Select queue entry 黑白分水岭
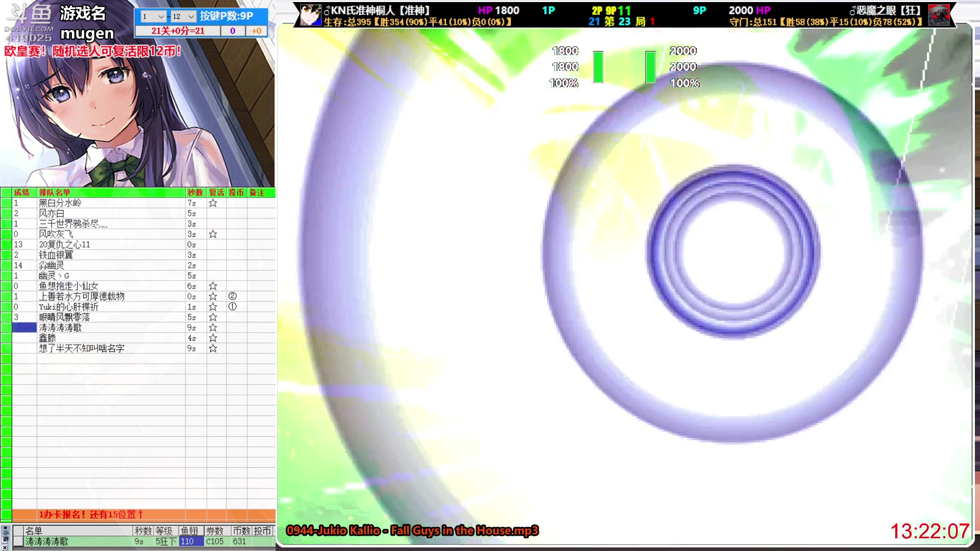Viewport: 980px width, 551px height. pos(60,203)
